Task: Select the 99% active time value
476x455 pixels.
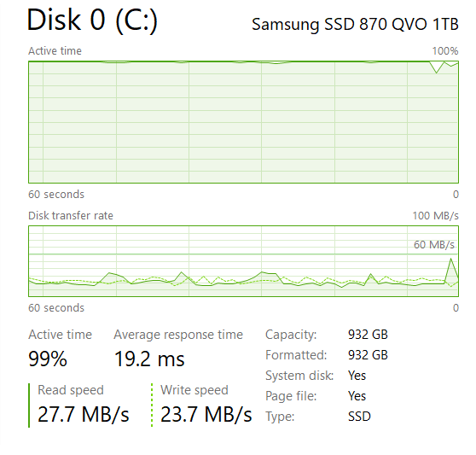Action: point(48,359)
